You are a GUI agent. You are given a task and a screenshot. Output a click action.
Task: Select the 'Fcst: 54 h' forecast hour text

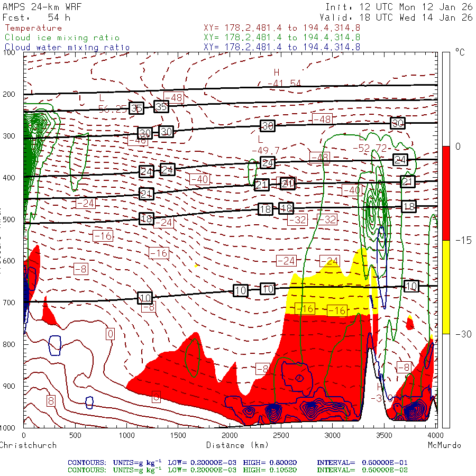click(36, 17)
